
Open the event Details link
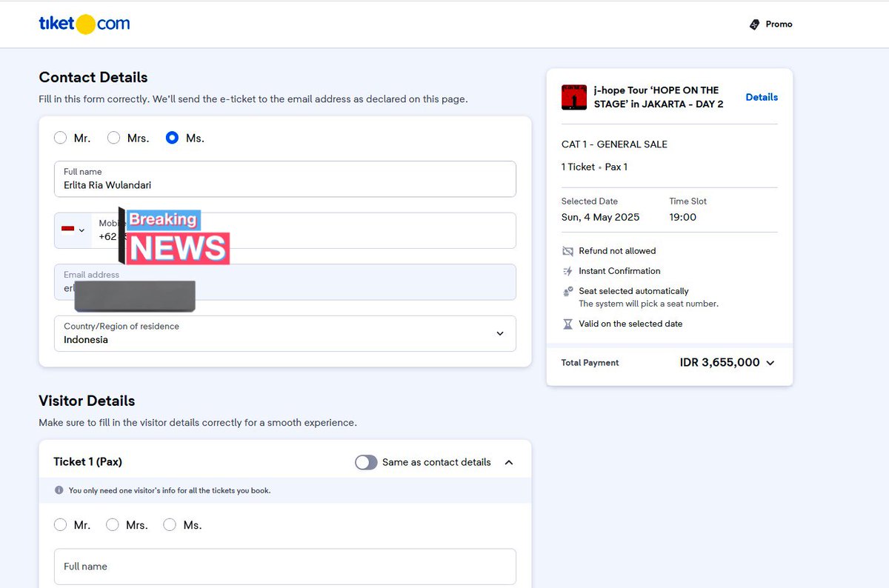click(762, 97)
